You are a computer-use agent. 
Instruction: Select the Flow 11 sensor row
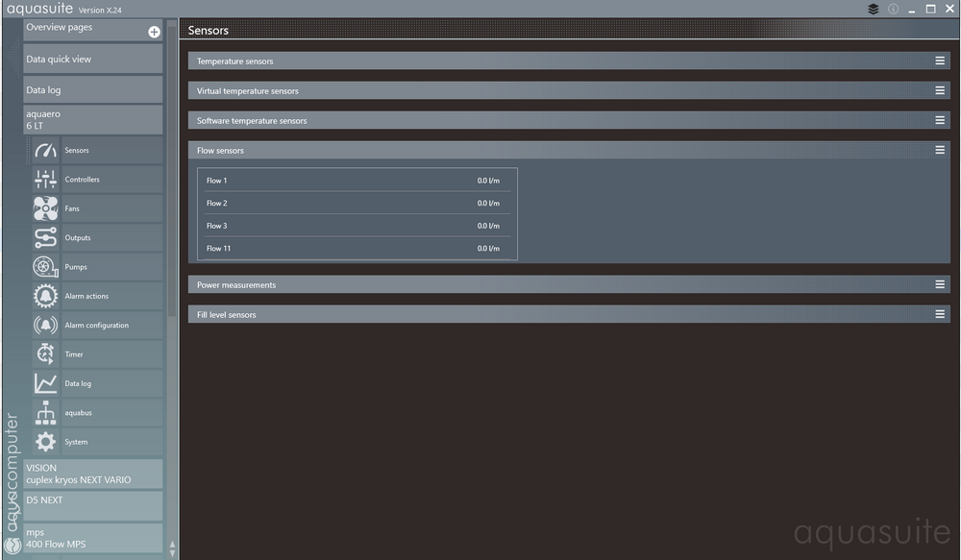(357, 248)
